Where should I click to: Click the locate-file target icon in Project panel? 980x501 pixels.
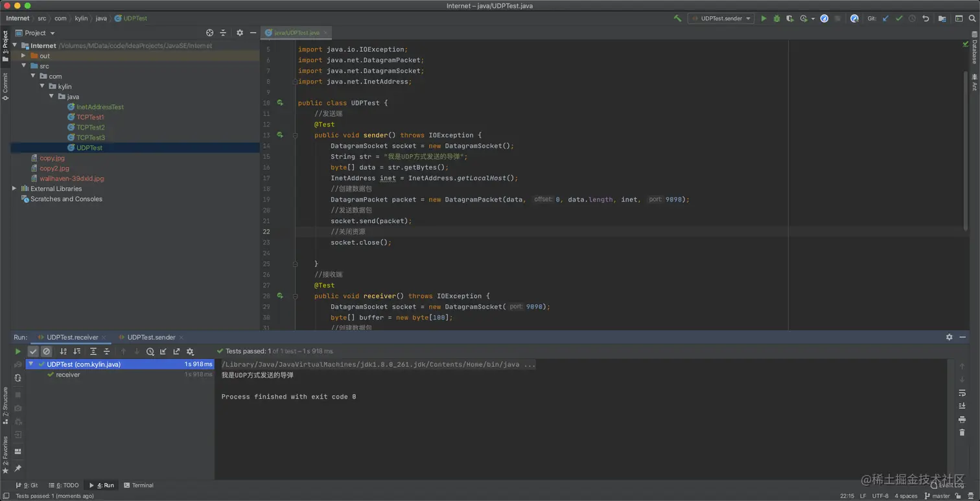[209, 32]
